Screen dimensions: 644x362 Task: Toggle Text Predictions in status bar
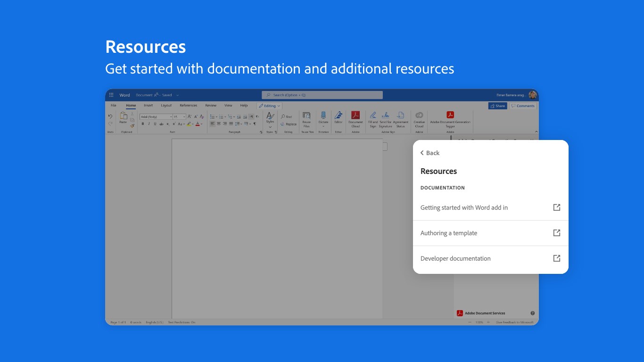182,322
